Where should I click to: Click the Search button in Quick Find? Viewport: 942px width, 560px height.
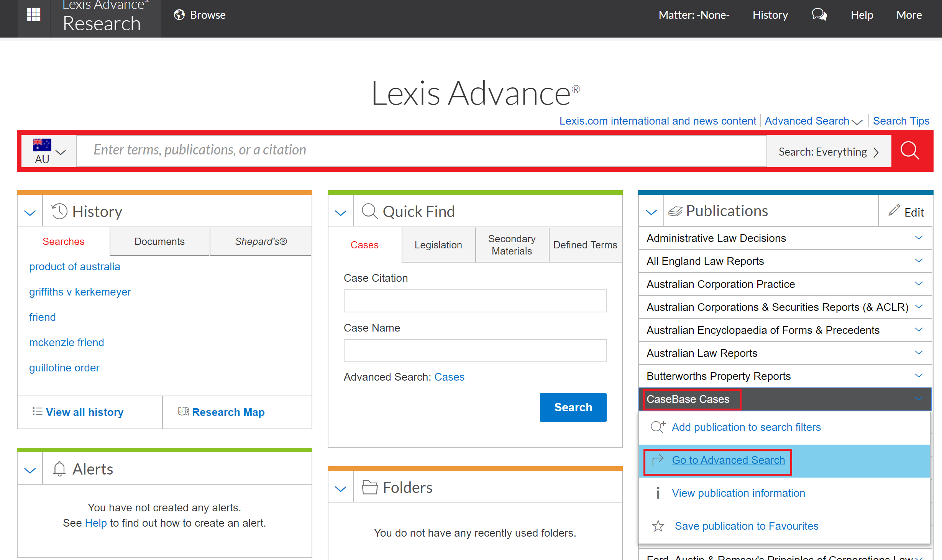(x=573, y=407)
